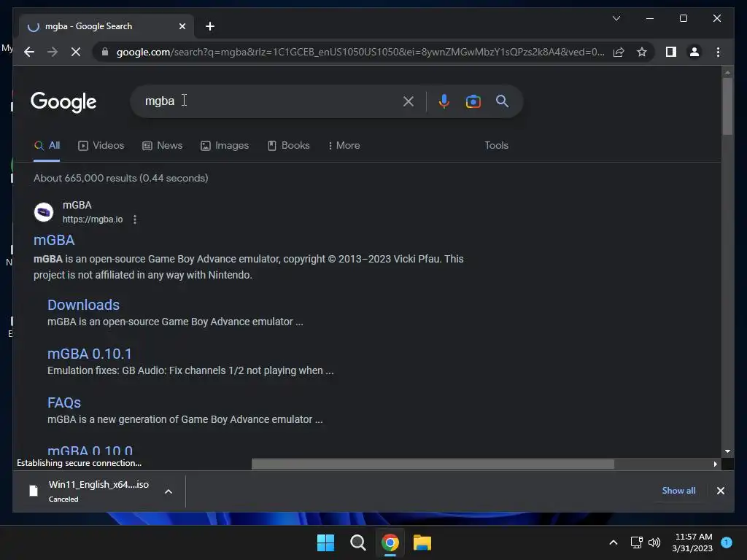Select the All results tab

coord(47,145)
